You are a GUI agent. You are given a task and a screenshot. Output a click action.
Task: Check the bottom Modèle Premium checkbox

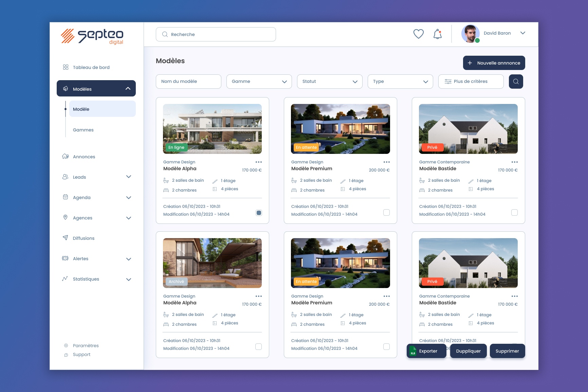click(x=386, y=347)
